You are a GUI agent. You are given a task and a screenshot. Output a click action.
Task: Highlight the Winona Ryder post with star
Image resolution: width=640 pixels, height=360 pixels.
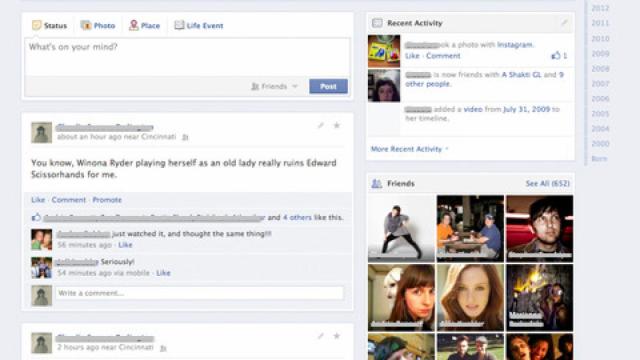pyautogui.click(x=337, y=125)
